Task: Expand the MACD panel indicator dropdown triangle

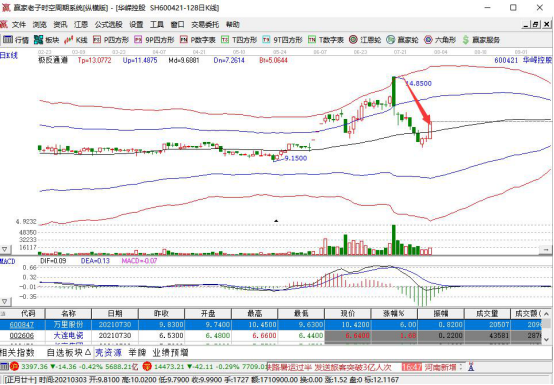Action: coord(5,302)
